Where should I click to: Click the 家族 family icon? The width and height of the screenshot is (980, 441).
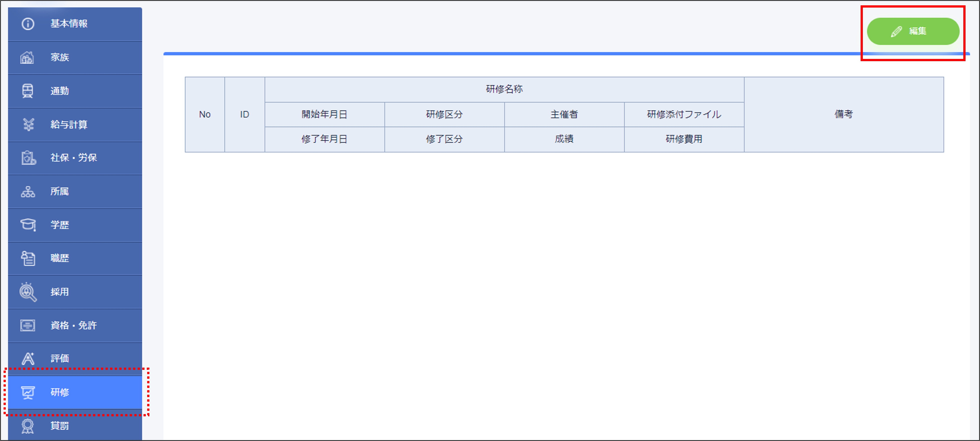pos(27,57)
